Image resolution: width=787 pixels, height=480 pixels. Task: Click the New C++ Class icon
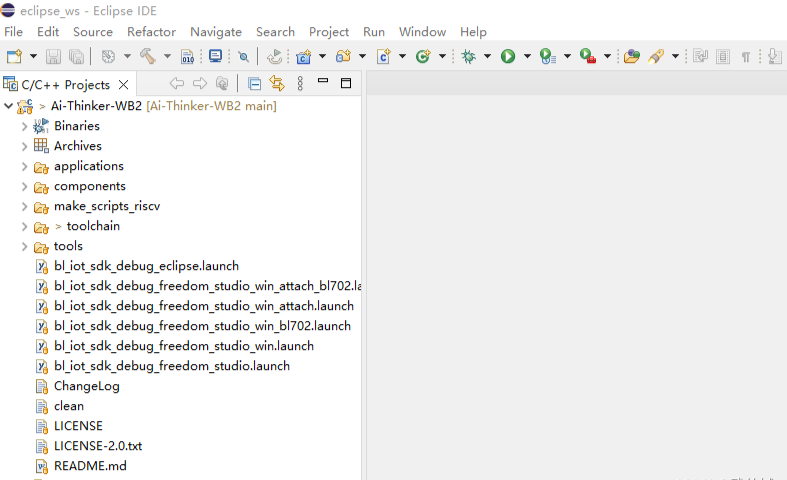click(423, 56)
